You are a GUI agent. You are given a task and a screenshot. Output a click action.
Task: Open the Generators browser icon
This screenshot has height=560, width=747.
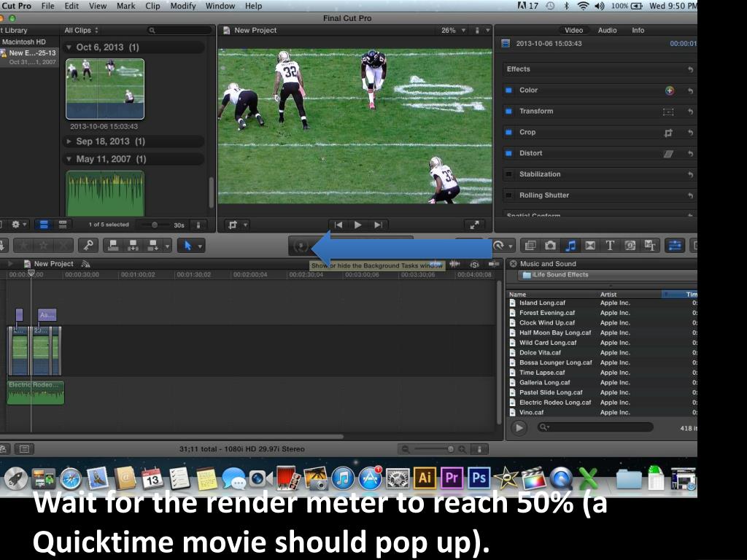point(630,246)
